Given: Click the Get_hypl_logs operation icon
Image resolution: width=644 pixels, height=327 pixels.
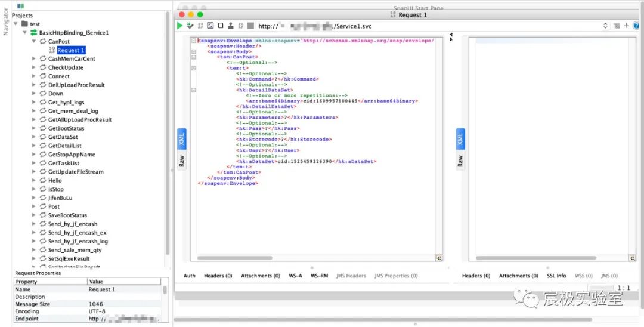Looking at the screenshot, I should 43,102.
